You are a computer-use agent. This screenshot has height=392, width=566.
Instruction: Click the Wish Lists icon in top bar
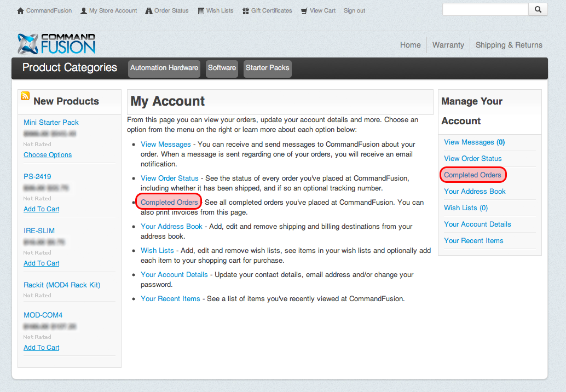(201, 11)
